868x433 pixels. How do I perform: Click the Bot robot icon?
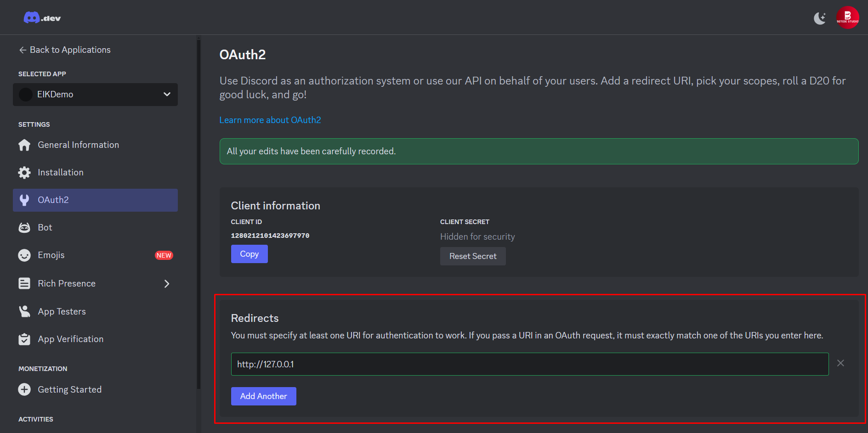pyautogui.click(x=24, y=228)
